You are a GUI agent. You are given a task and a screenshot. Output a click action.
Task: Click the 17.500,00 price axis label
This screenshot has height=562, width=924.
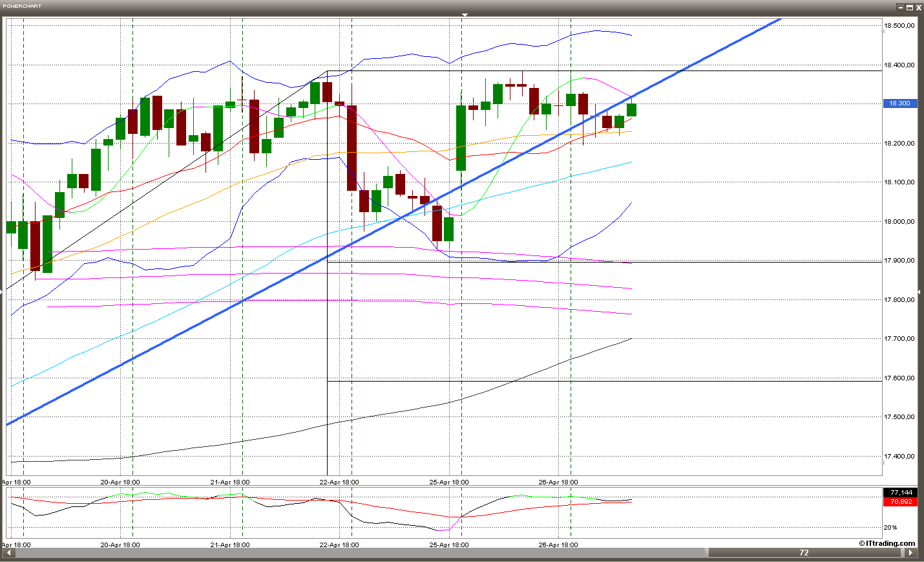tap(899, 417)
